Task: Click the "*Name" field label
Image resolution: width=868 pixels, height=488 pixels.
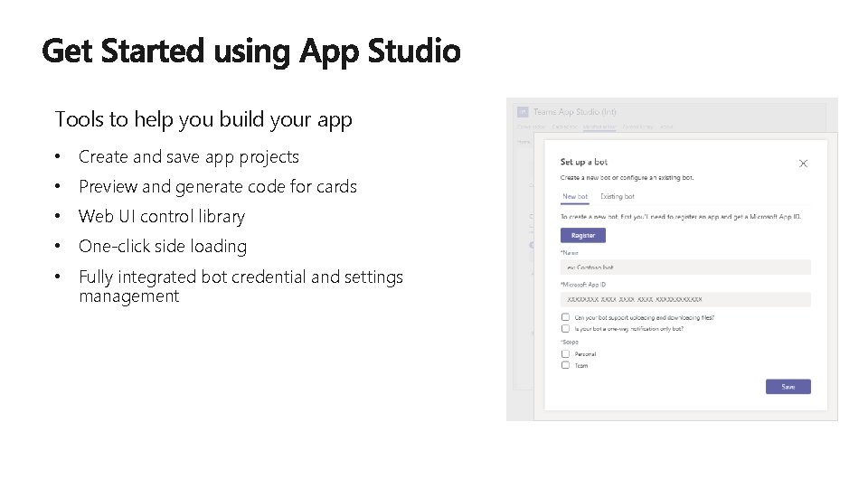Action: [x=569, y=253]
